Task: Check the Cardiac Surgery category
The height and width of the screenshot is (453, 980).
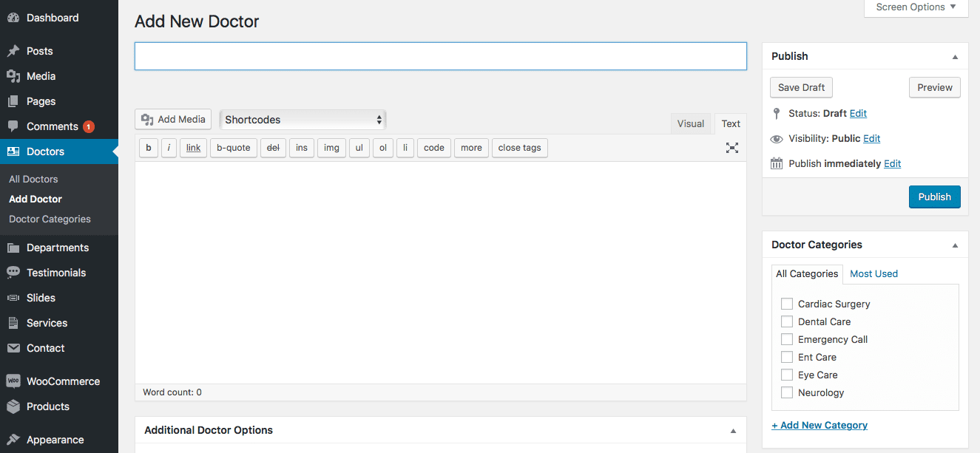Action: (x=787, y=304)
